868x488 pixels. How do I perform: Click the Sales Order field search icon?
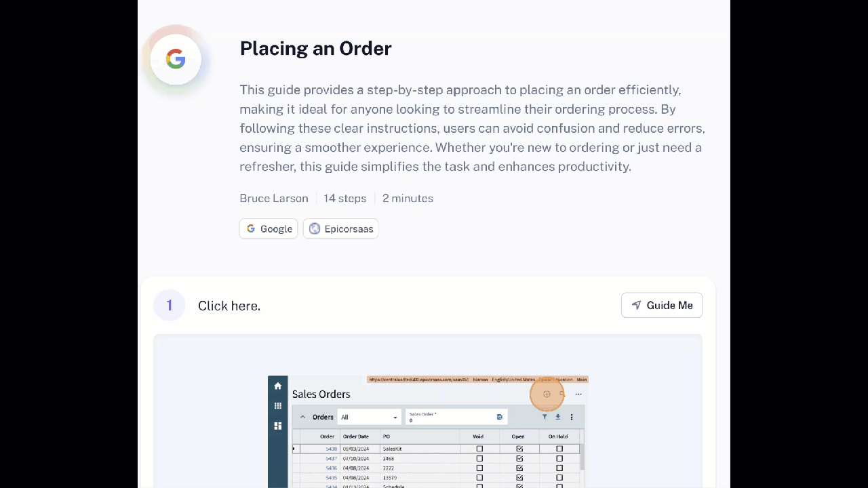(x=500, y=417)
